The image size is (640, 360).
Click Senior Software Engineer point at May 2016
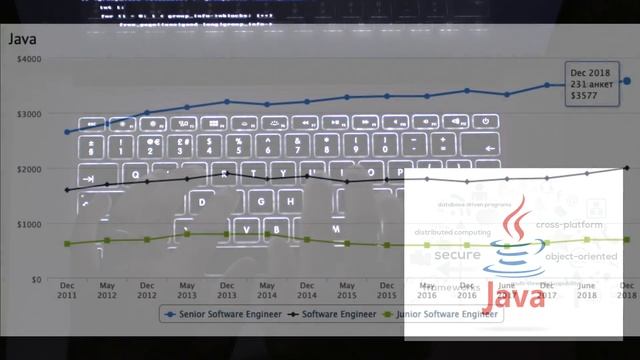(427, 96)
